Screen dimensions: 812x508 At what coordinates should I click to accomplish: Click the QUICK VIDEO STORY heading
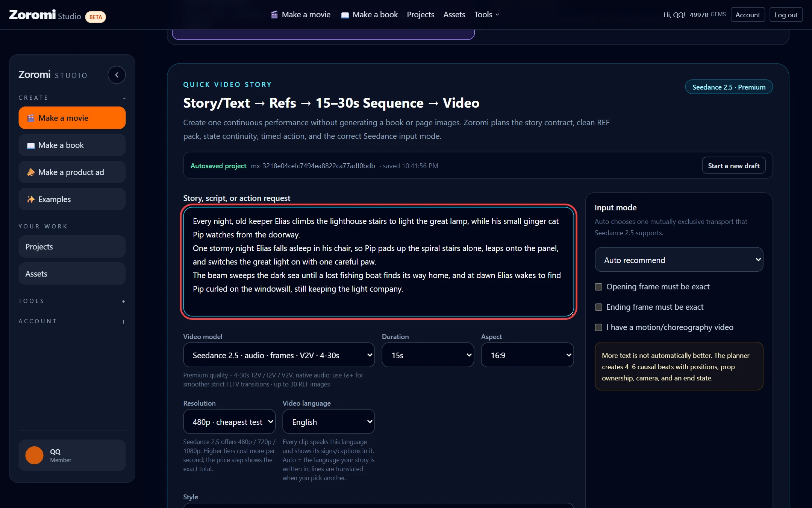pyautogui.click(x=227, y=85)
